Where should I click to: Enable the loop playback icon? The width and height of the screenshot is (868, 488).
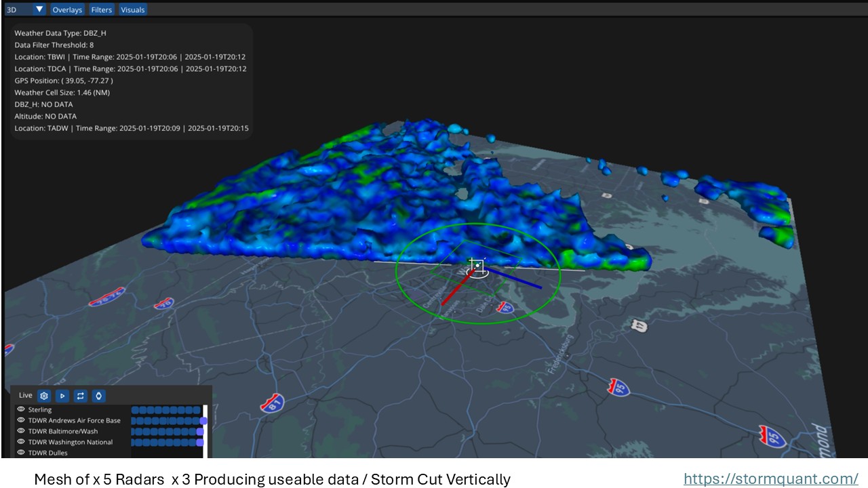click(x=80, y=396)
